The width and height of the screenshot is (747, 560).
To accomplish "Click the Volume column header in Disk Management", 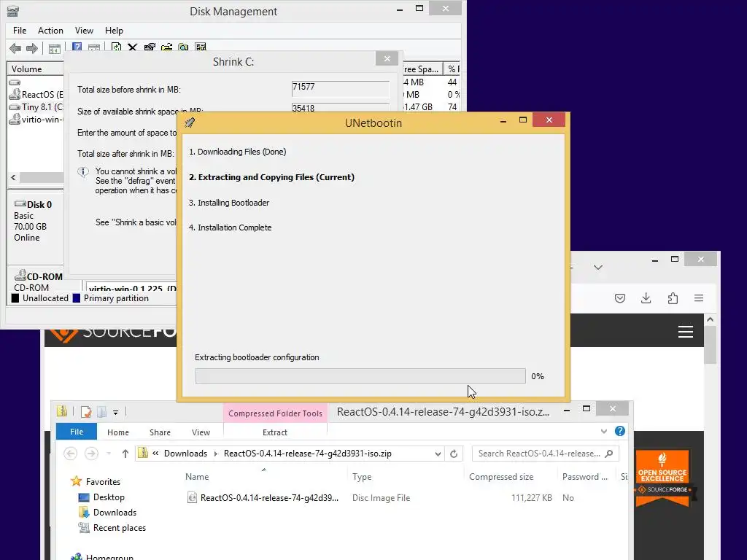I will click(35, 69).
